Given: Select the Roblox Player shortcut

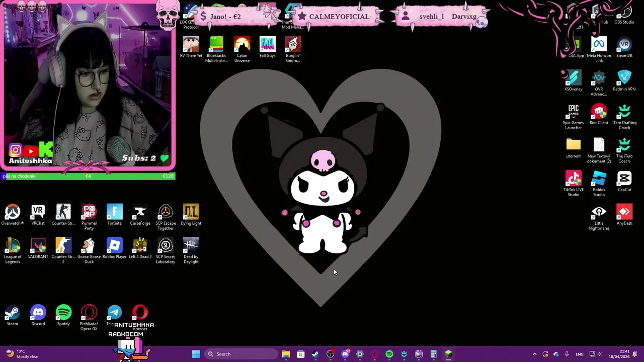Looking at the screenshot, I should tap(114, 248).
